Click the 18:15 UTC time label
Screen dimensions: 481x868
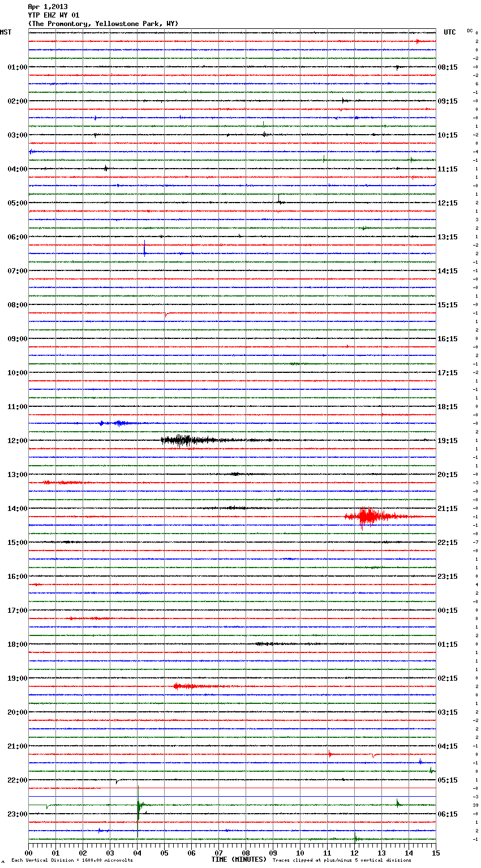tap(448, 407)
